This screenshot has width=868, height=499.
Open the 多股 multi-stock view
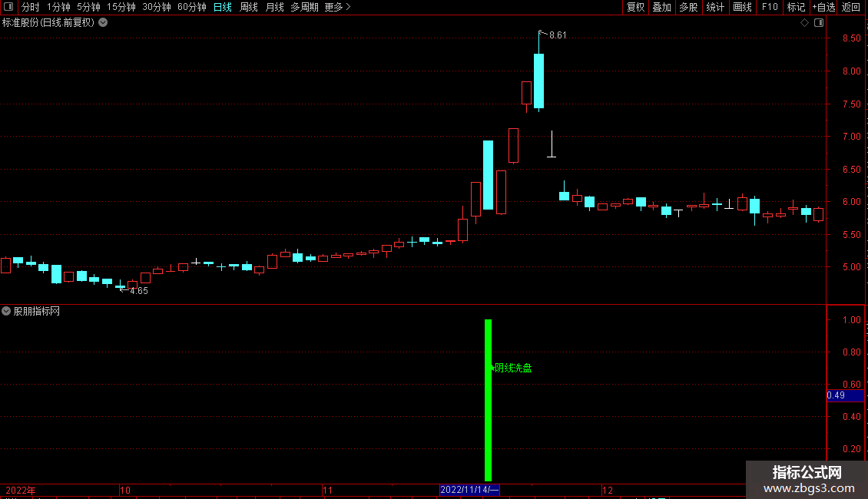(x=688, y=7)
